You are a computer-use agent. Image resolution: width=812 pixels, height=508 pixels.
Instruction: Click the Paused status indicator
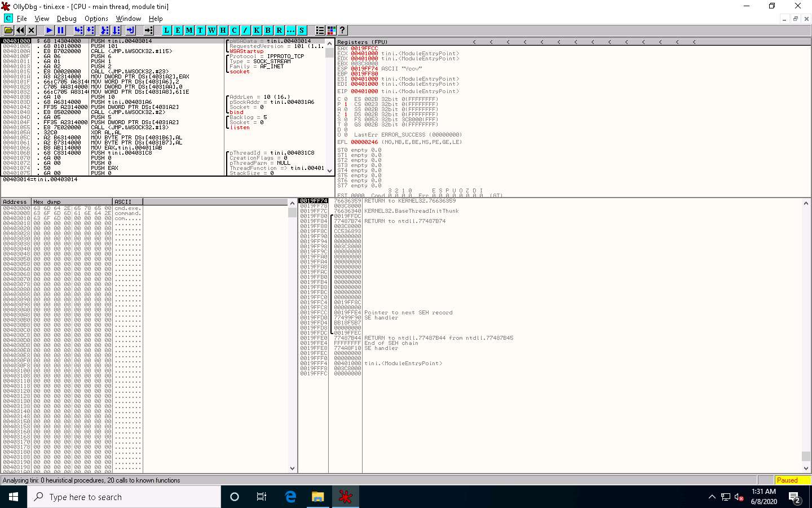[793, 480]
